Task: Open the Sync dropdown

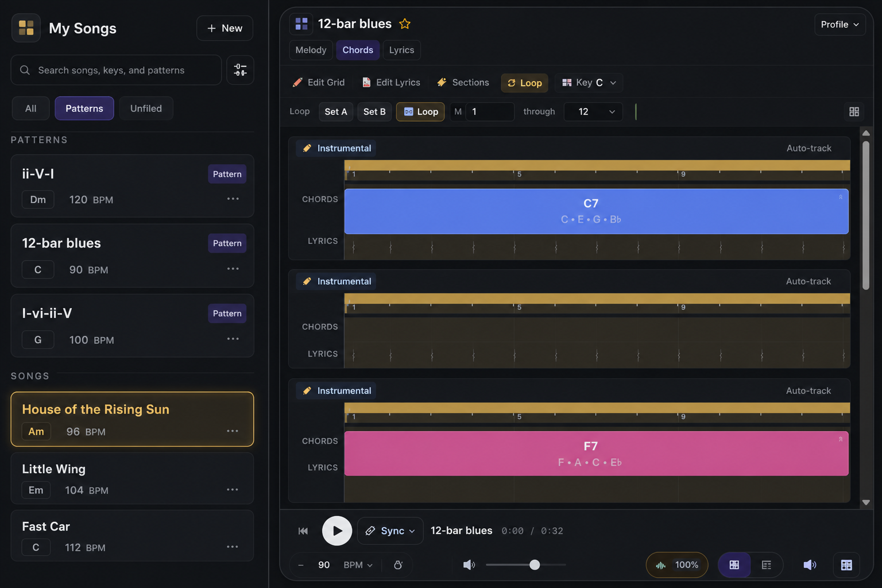Action: click(390, 531)
